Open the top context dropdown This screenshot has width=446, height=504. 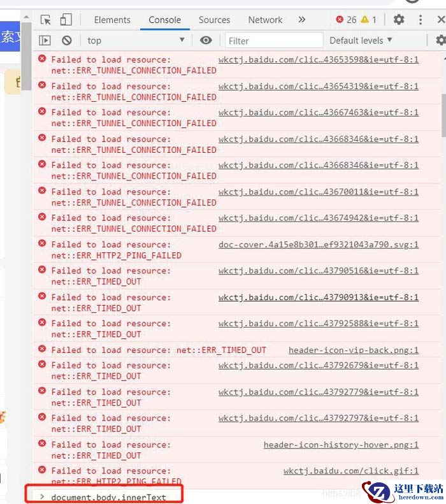click(x=136, y=41)
